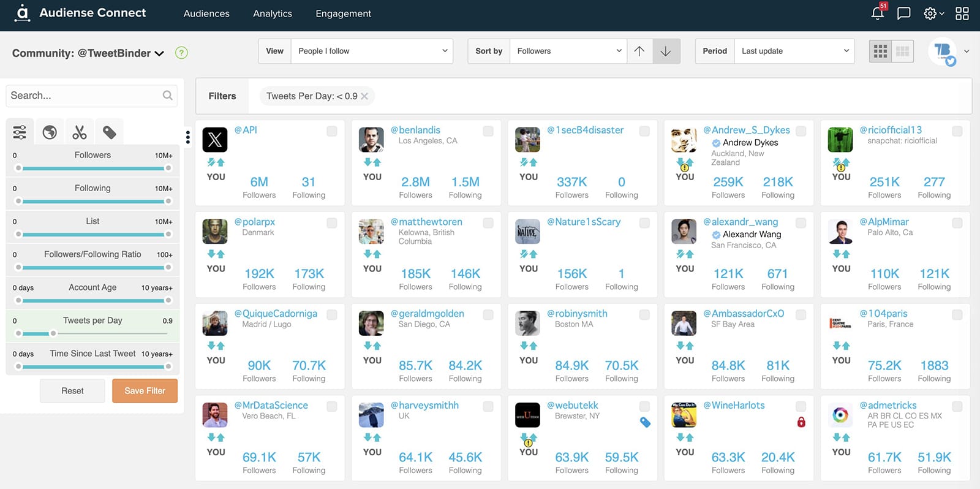This screenshot has height=489, width=980.
Task: Select the tag filter tab
Action: [x=110, y=132]
